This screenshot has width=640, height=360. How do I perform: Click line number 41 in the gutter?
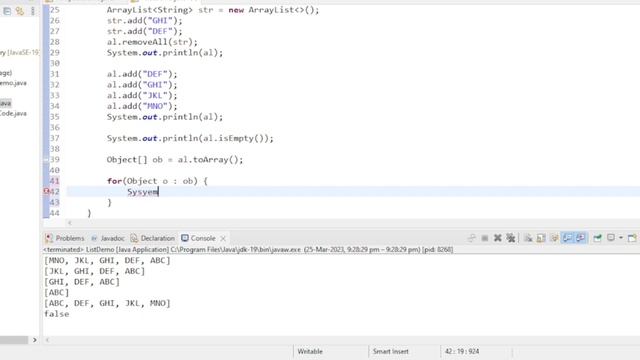coord(54,181)
